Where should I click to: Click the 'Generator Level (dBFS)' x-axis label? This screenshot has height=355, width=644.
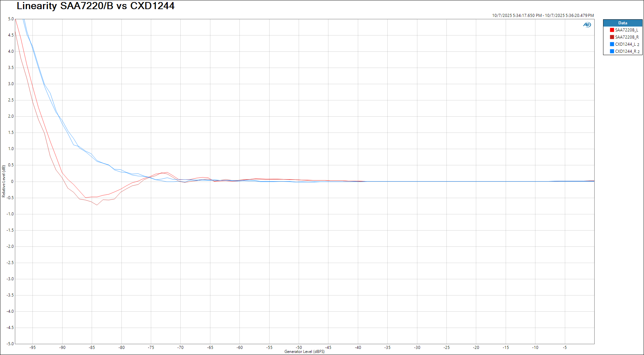[x=304, y=352]
